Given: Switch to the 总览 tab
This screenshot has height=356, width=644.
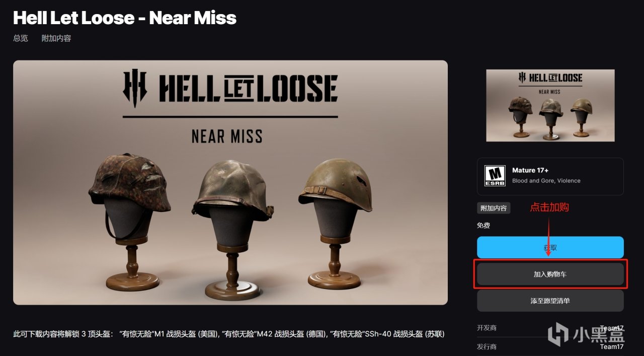Looking at the screenshot, I should coord(21,38).
